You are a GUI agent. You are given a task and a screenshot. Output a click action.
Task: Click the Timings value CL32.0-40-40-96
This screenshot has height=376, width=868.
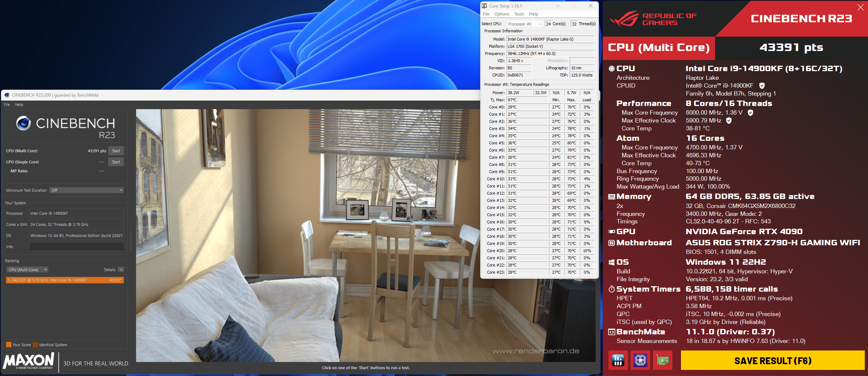click(x=728, y=222)
